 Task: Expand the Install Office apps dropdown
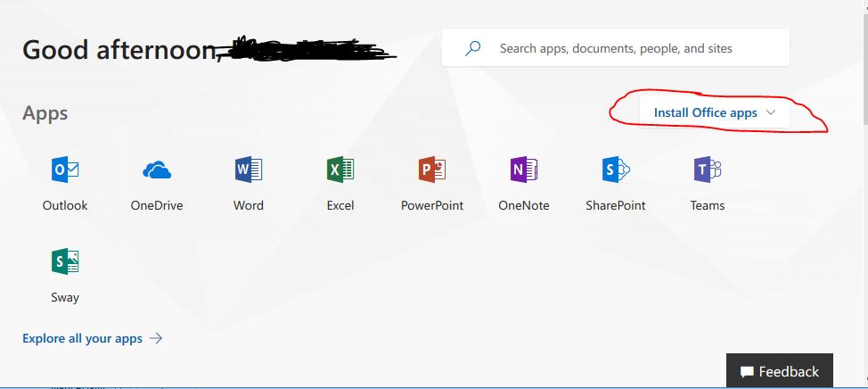[715, 112]
